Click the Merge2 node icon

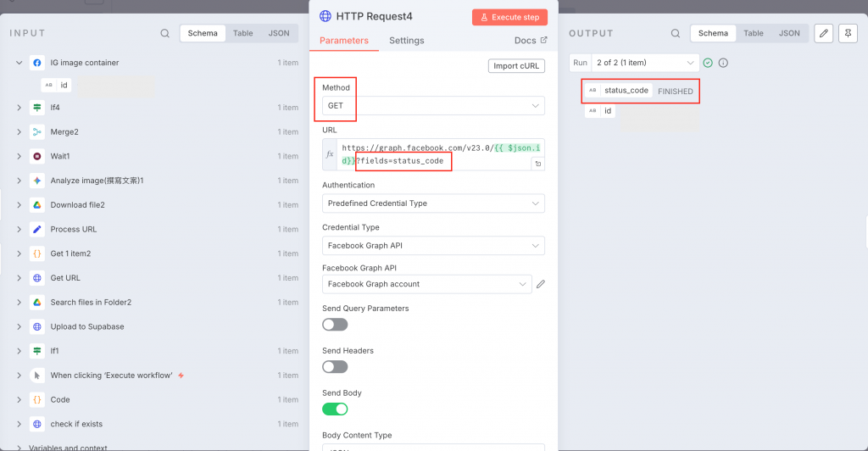(x=37, y=131)
